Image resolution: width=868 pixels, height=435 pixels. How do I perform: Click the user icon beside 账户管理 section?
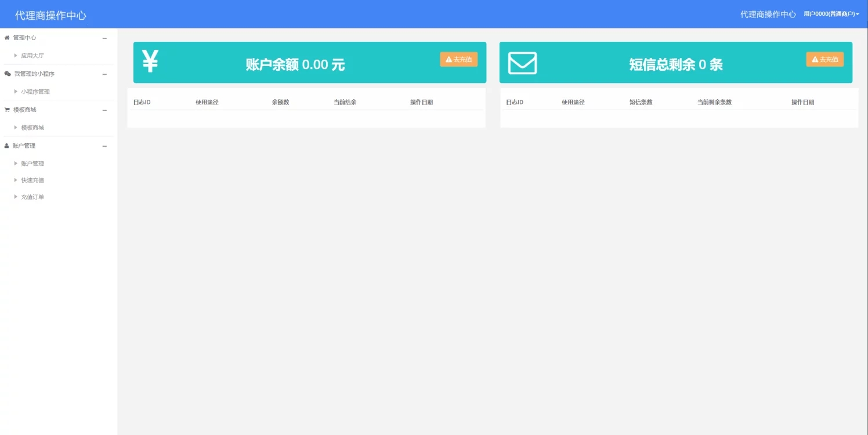click(x=7, y=146)
